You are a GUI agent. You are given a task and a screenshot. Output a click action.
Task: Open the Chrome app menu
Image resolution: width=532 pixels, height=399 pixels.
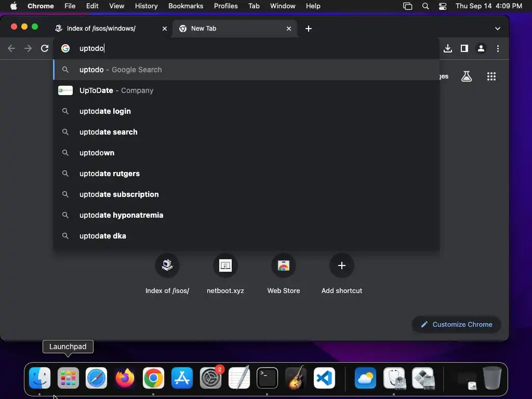[x=41, y=6]
